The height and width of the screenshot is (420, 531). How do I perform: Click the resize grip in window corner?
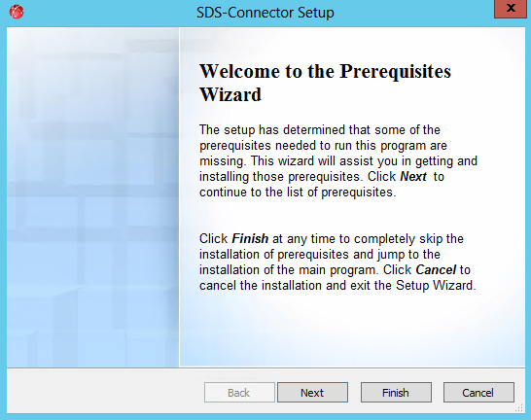[x=518, y=408]
